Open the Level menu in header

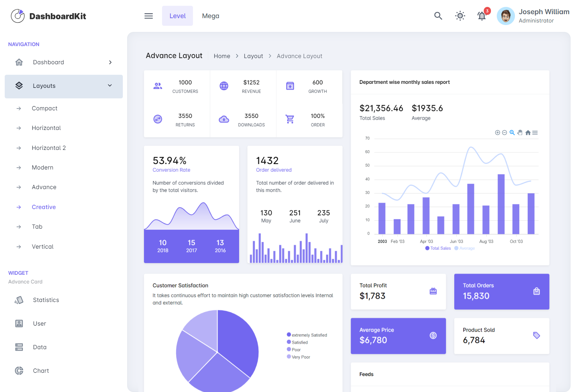(x=177, y=16)
